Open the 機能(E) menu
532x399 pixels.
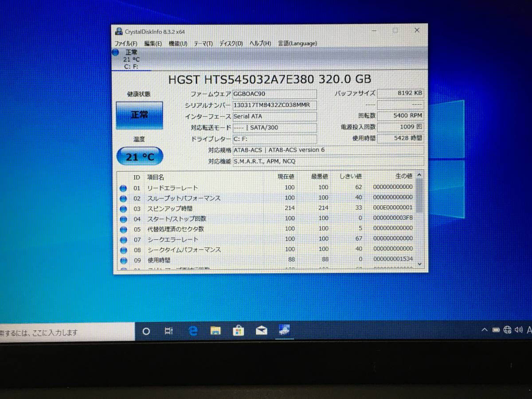pos(177,43)
